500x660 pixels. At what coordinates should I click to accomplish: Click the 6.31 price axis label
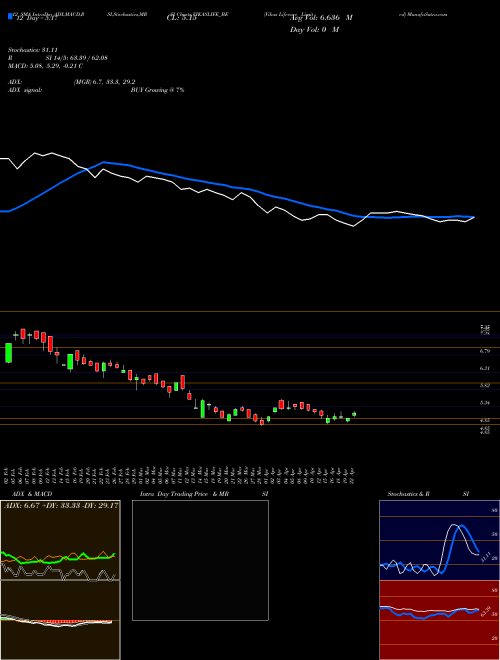click(484, 368)
